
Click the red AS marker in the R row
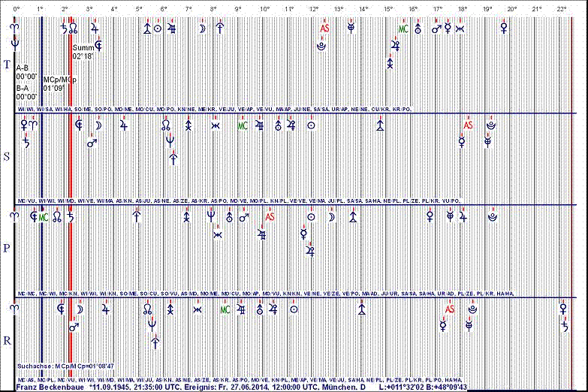[450, 309]
